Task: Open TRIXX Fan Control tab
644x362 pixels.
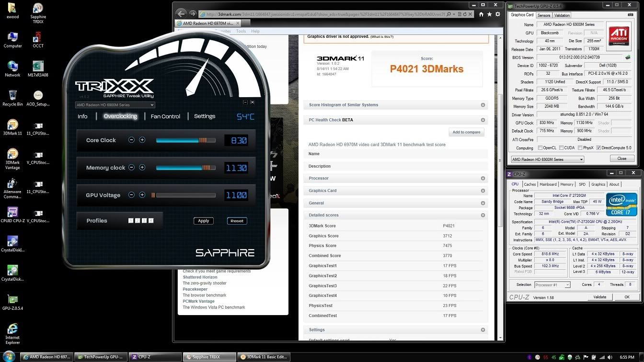Action: tap(165, 116)
